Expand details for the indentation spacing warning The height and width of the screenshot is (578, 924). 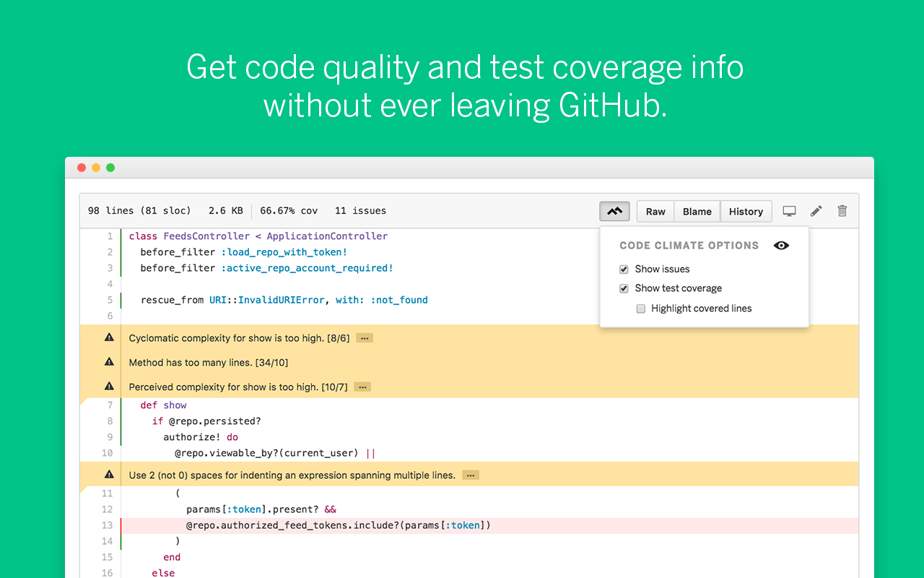(470, 475)
